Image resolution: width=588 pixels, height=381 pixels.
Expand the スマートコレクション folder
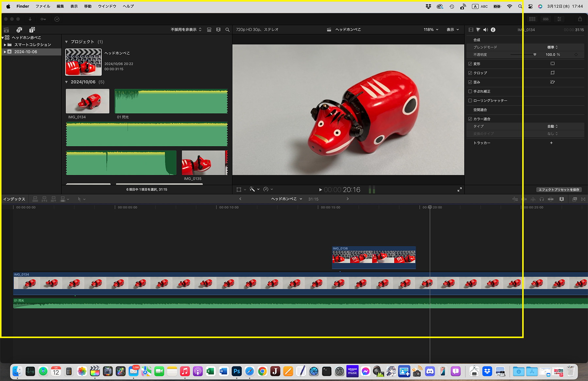coord(5,45)
